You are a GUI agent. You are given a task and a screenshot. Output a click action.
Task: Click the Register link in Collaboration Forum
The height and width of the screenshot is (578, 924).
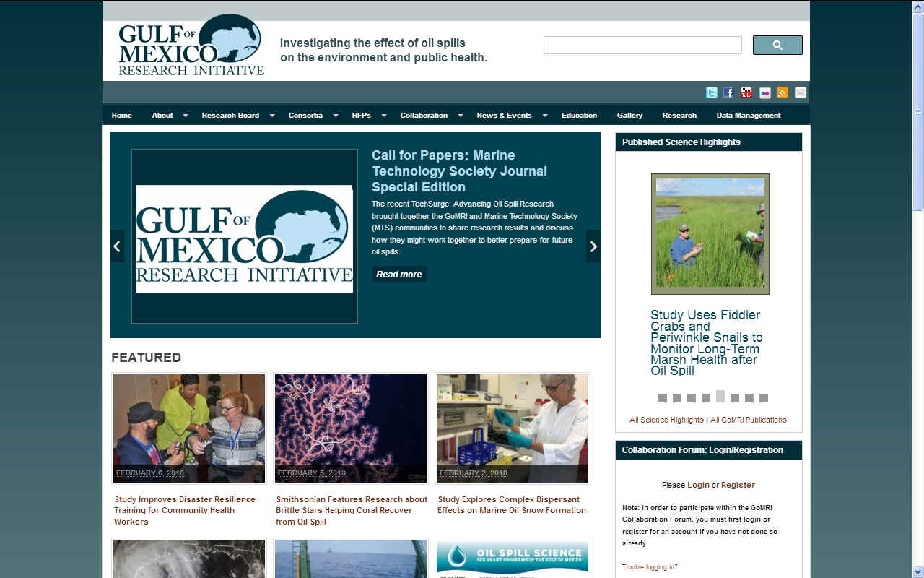pos(738,485)
